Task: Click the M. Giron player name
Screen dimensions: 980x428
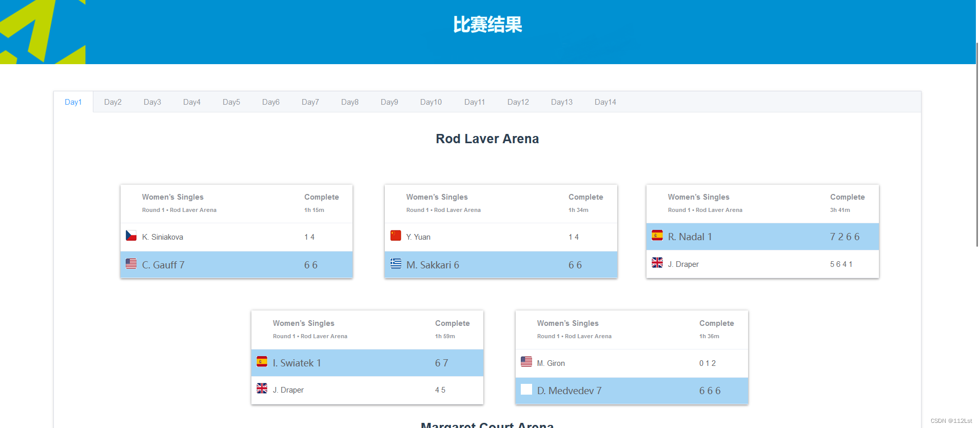Action: 551,363
